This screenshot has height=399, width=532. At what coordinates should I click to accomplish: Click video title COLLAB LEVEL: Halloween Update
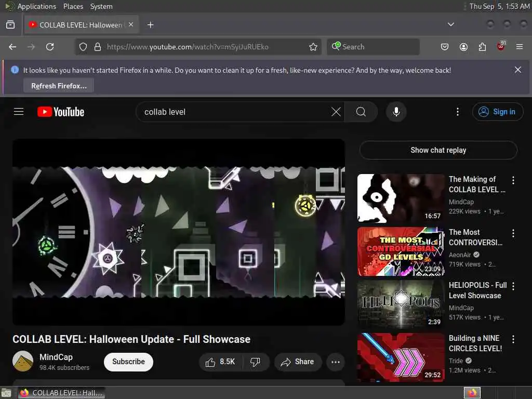[x=131, y=339]
